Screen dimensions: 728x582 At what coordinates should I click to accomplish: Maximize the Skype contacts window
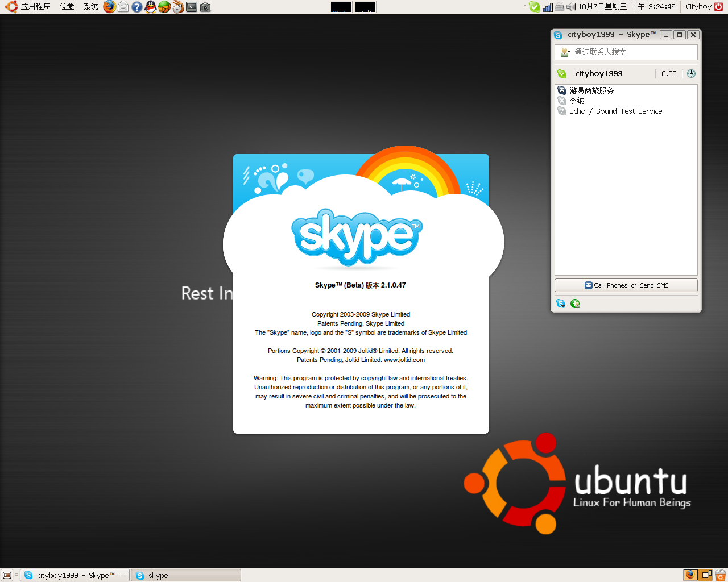click(x=679, y=35)
